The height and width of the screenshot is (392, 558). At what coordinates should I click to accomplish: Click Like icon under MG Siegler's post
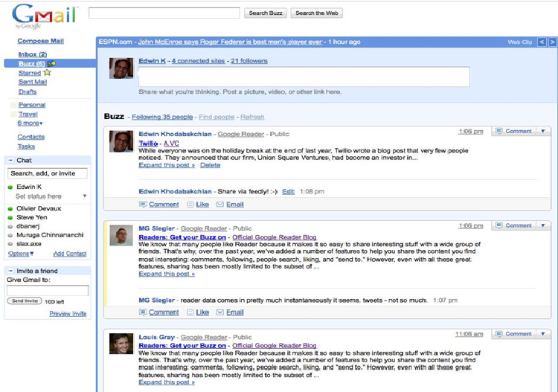pyautogui.click(x=190, y=312)
